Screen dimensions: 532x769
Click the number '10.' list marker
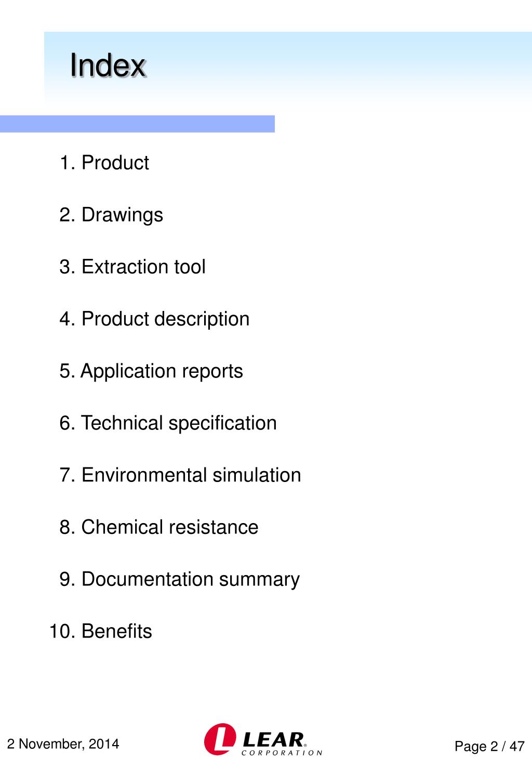point(63,631)
